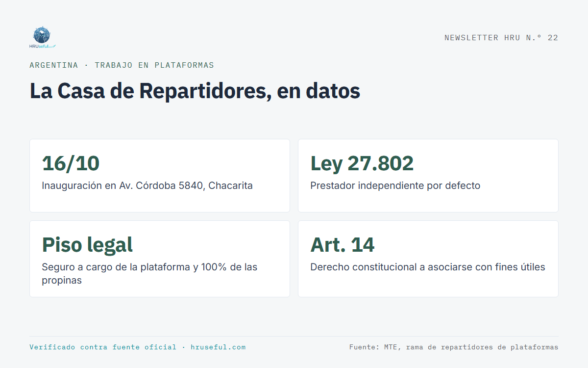The image size is (588, 368).
Task: Click the headline 'La Casa de Repartidores, en datos'
Action: click(195, 91)
